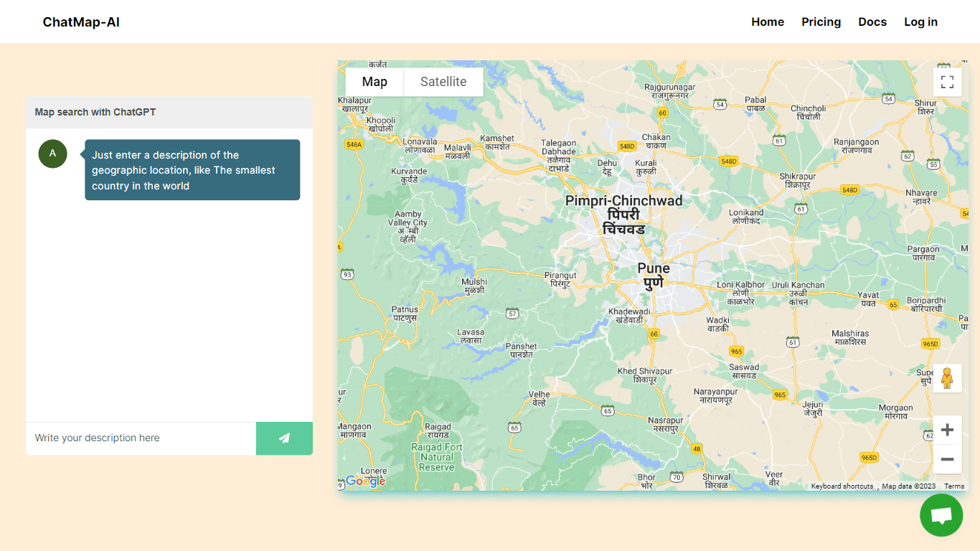Click the assistant's intro message bubble
The width and height of the screenshot is (980, 551).
(192, 170)
